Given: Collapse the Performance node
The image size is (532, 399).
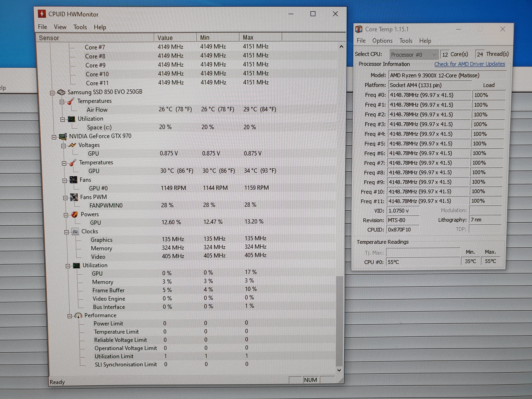Looking at the screenshot, I should point(70,316).
